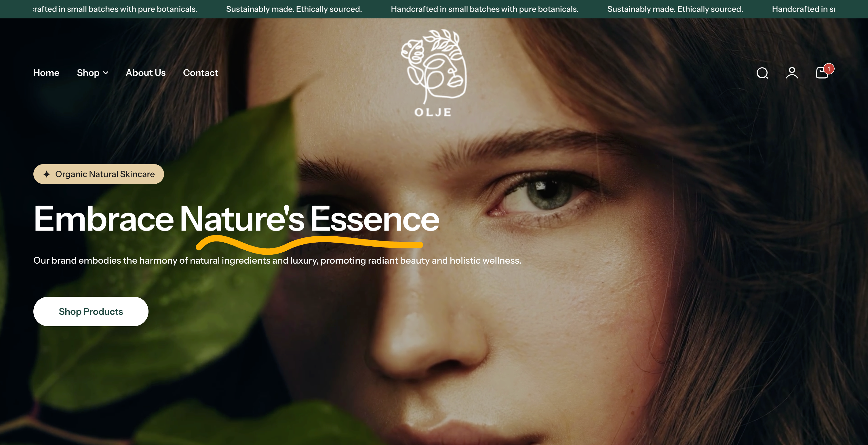
Task: Click 'Handcrafted in small batches' announcement text
Action: tap(485, 9)
